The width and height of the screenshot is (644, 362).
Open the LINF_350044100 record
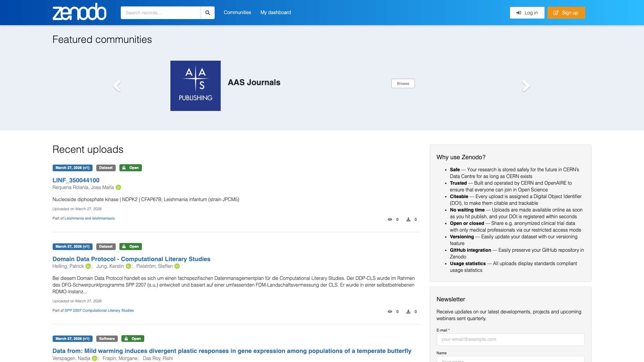tap(76, 180)
